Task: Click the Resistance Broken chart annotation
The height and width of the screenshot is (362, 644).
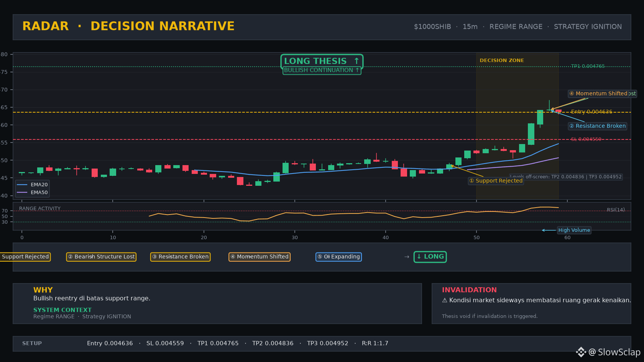Action: [597, 126]
